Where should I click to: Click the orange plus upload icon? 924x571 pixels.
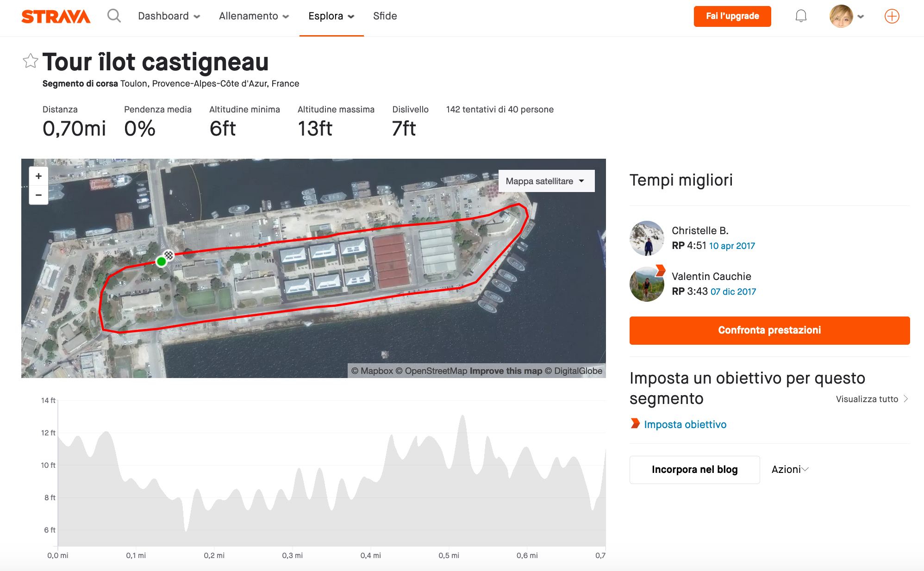(x=892, y=16)
